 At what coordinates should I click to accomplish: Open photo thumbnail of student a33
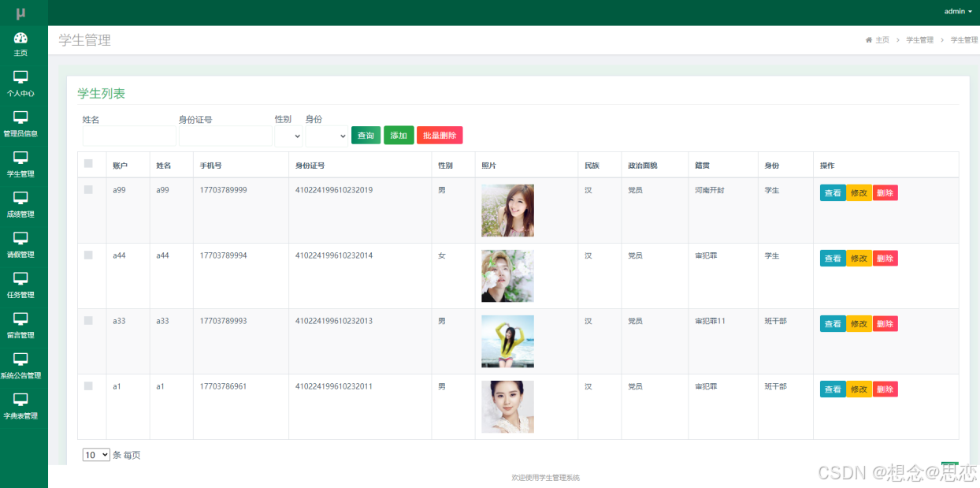507,341
